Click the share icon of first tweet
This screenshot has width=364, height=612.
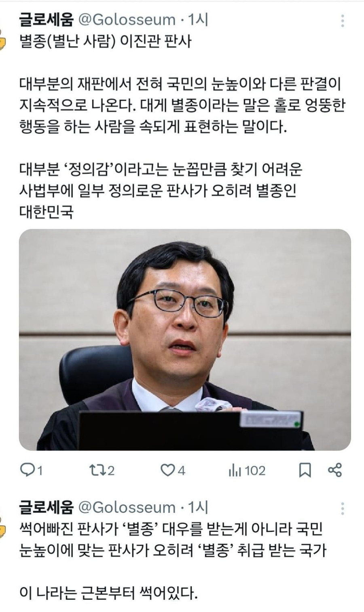pos(335,470)
